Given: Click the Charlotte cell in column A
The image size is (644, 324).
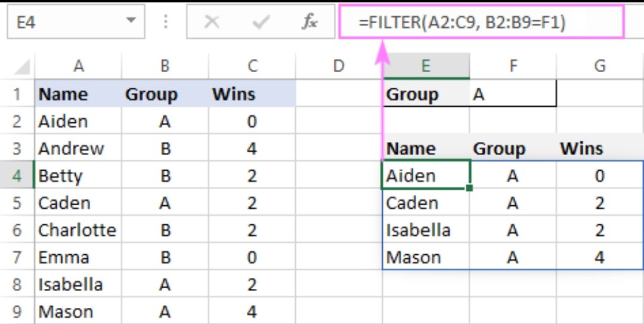Looking at the screenshot, I should tap(78, 230).
